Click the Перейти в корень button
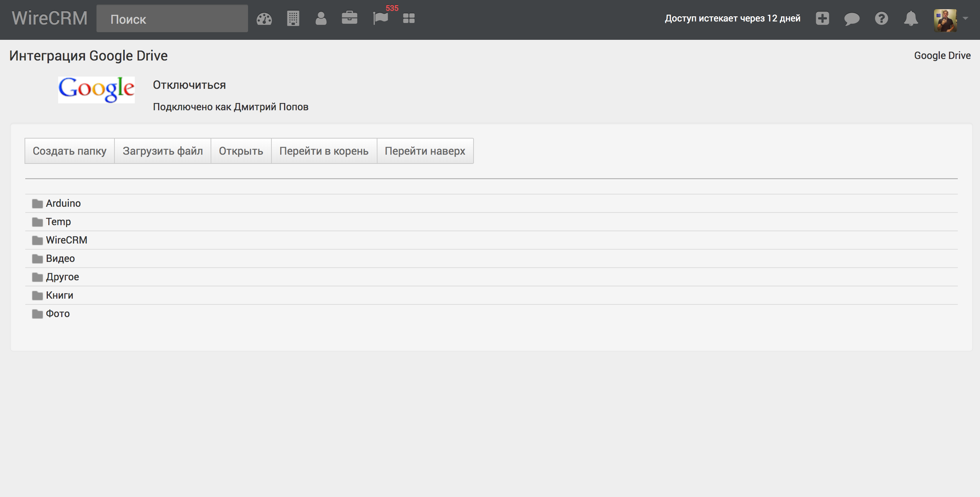The height and width of the screenshot is (497, 980). (324, 151)
